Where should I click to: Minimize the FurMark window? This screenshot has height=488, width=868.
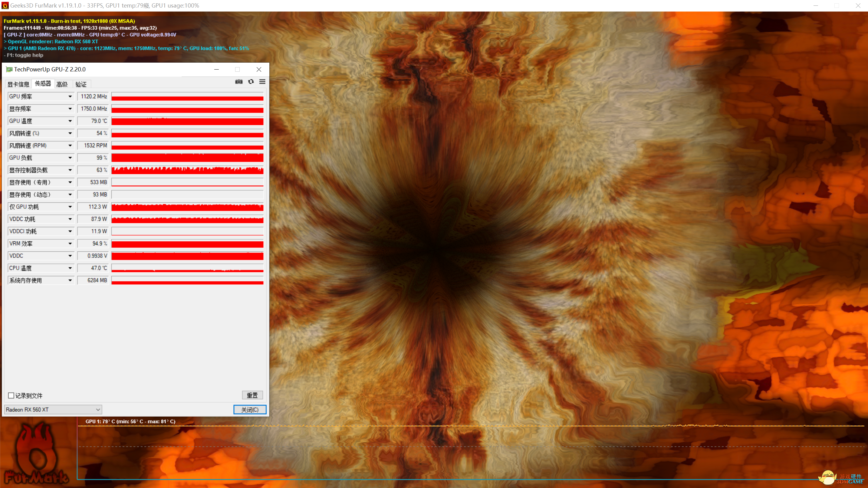tap(816, 5)
